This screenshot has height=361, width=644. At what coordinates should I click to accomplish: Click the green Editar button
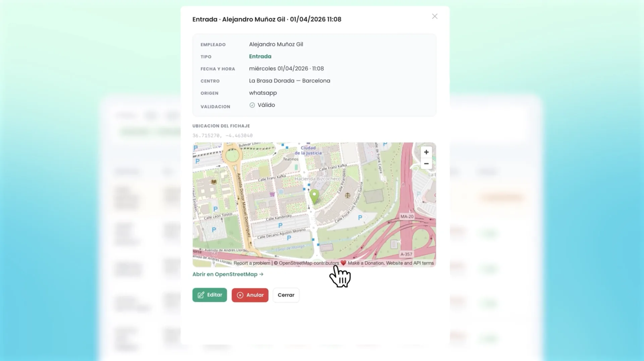[210, 295]
